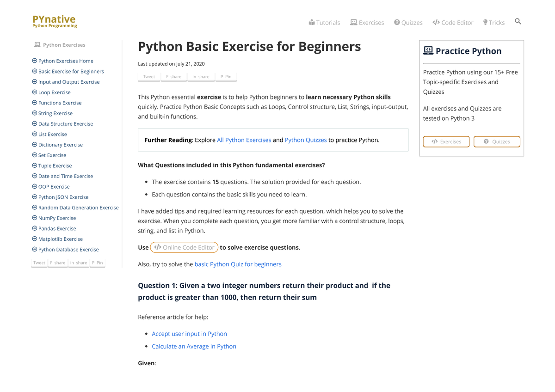Open the basic Python Quiz for beginners link
The image size is (555, 392).
238,264
